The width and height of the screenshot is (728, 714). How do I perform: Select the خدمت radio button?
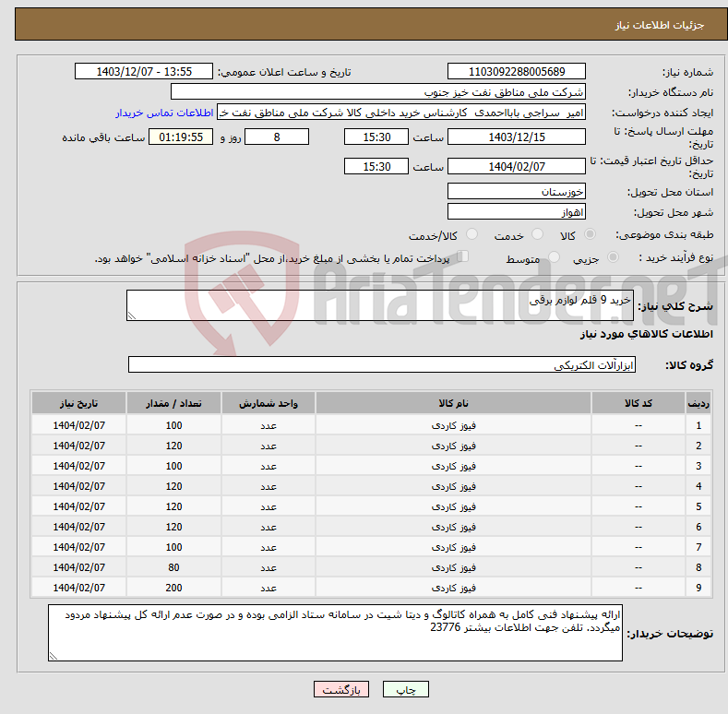click(x=537, y=234)
